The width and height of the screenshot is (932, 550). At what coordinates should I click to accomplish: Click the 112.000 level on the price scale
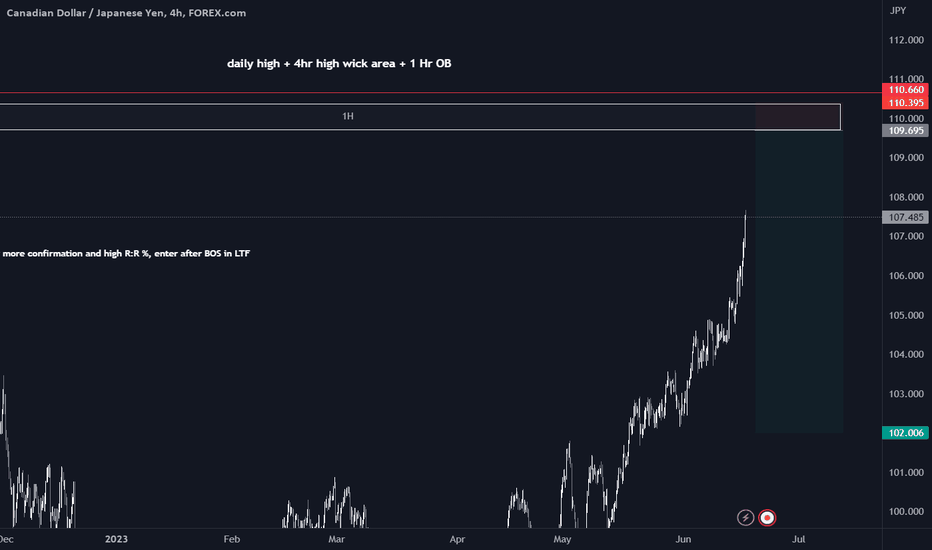click(x=906, y=40)
